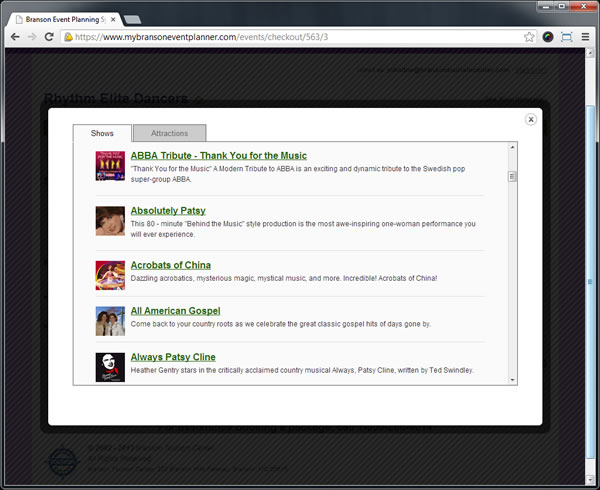
Task: Open the Chrome hamburger menu
Action: pyautogui.click(x=585, y=37)
